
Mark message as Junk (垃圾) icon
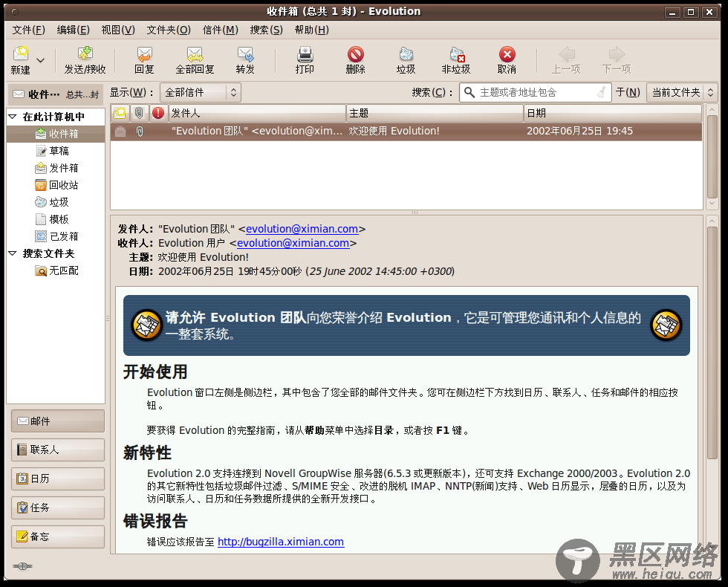(x=406, y=53)
